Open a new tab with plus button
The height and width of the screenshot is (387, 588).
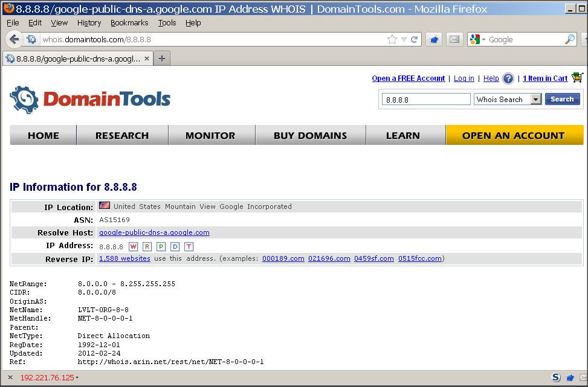point(161,59)
